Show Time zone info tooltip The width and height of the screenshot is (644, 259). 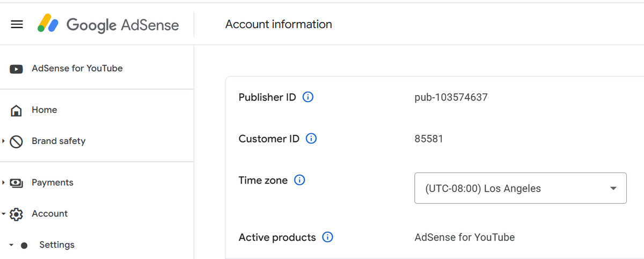pos(300,181)
